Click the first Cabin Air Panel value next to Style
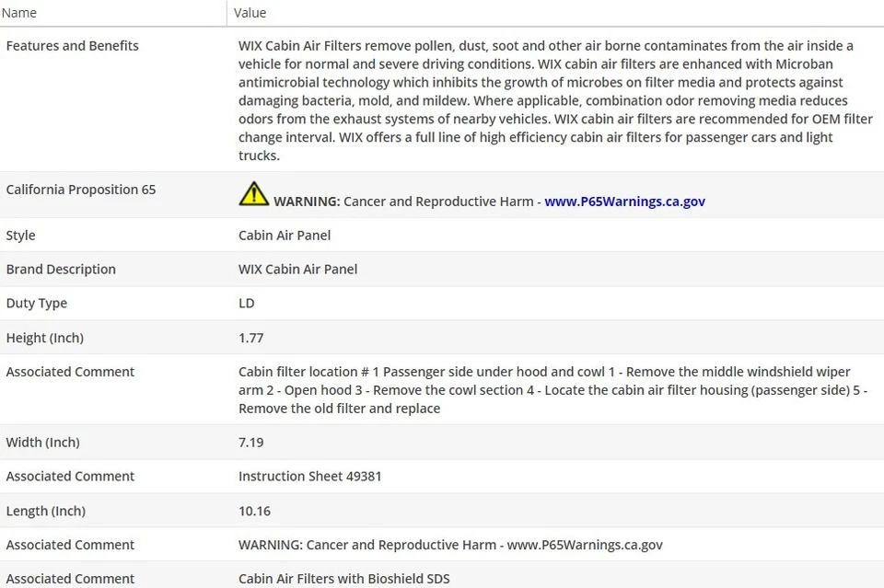884x588 pixels. pyautogui.click(x=285, y=236)
